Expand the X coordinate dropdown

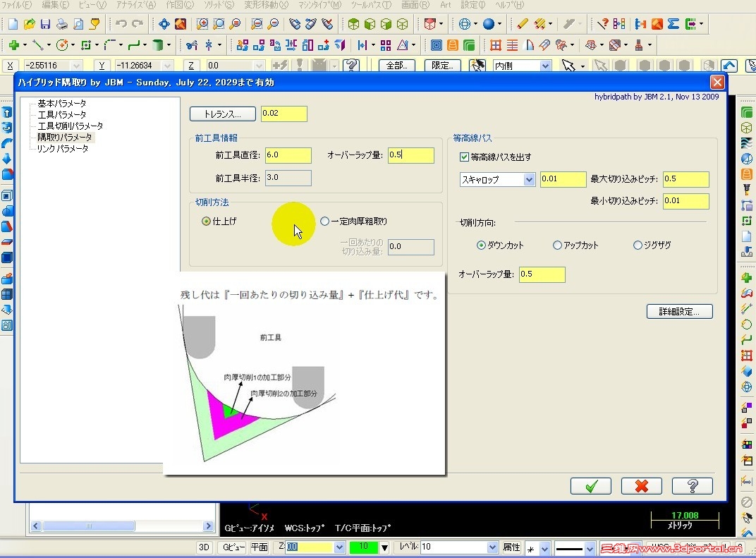pos(76,65)
